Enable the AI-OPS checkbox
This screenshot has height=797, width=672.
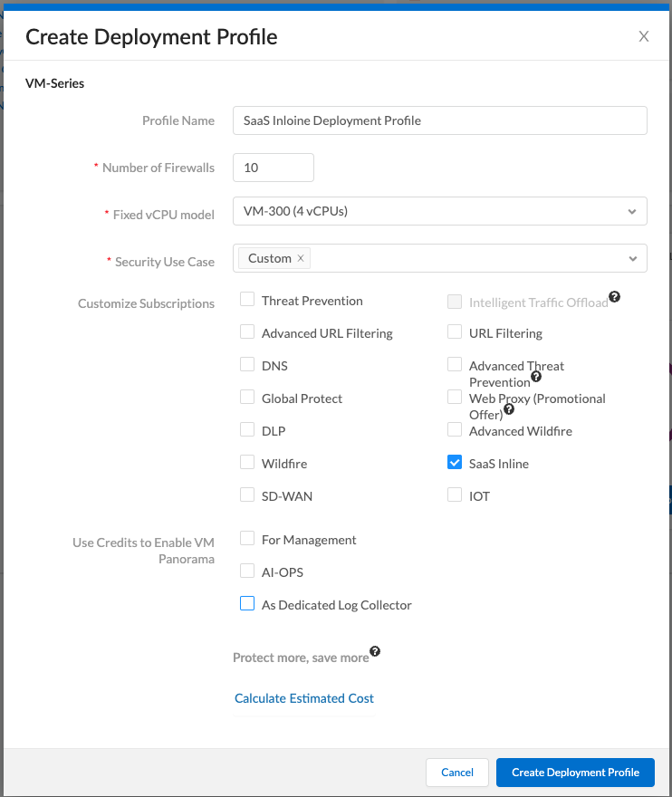click(x=247, y=571)
